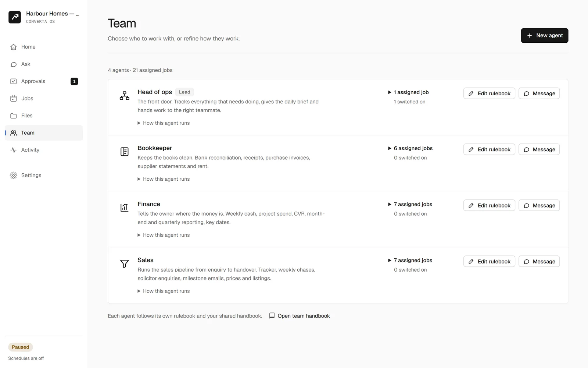The image size is (588, 368).
Task: Click the Approvals checkbox icon in sidebar
Action: coord(14,81)
